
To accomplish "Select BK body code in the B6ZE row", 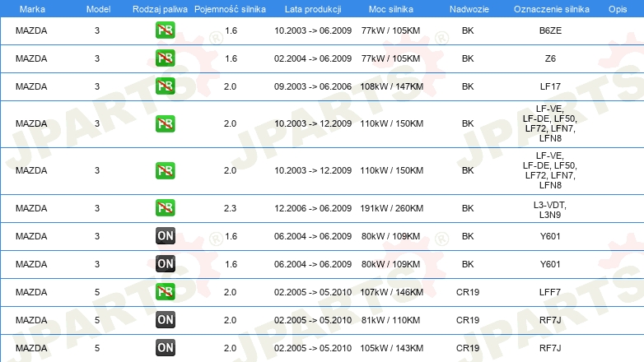I will coord(468,30).
